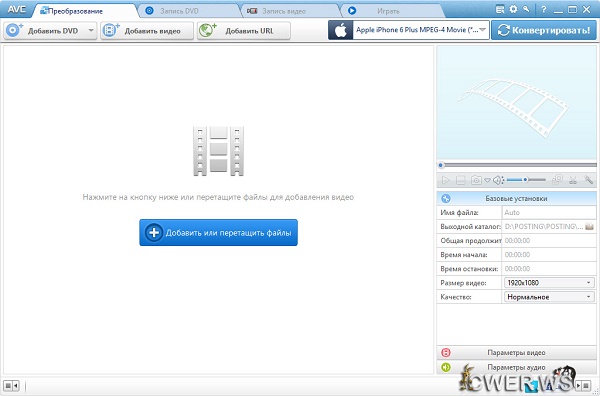Open settings via the gear icon
This screenshot has width=600, height=396.
[513, 9]
